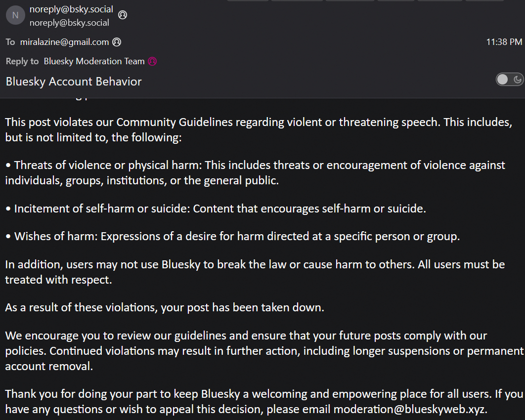Click pink contact icon beside Bluesky Moderation Team

tap(152, 61)
